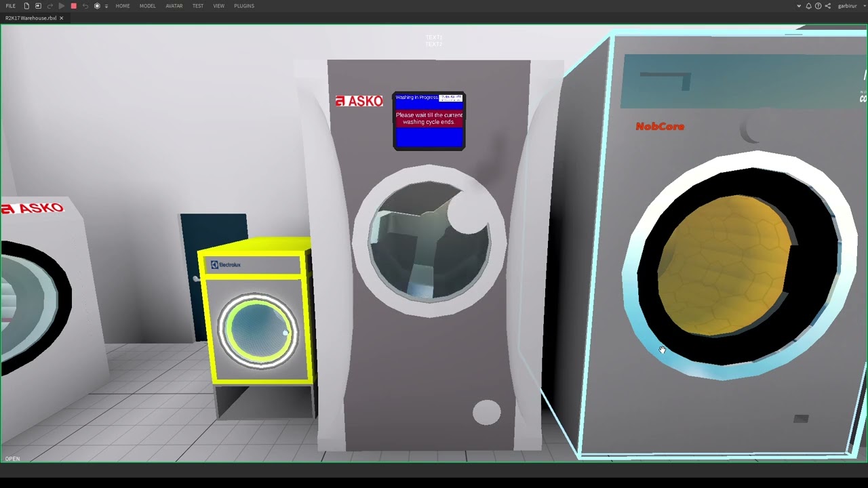Viewport: 868px width, 488px height.
Task: Click the new file icon
Action: click(26, 6)
